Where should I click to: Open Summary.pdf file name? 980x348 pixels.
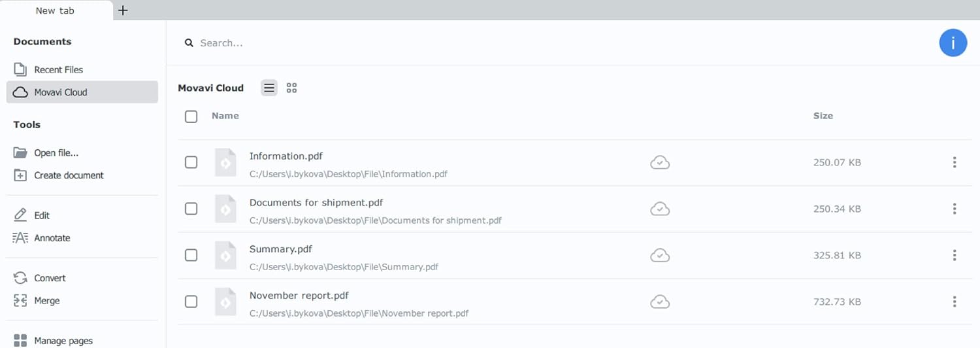point(281,249)
